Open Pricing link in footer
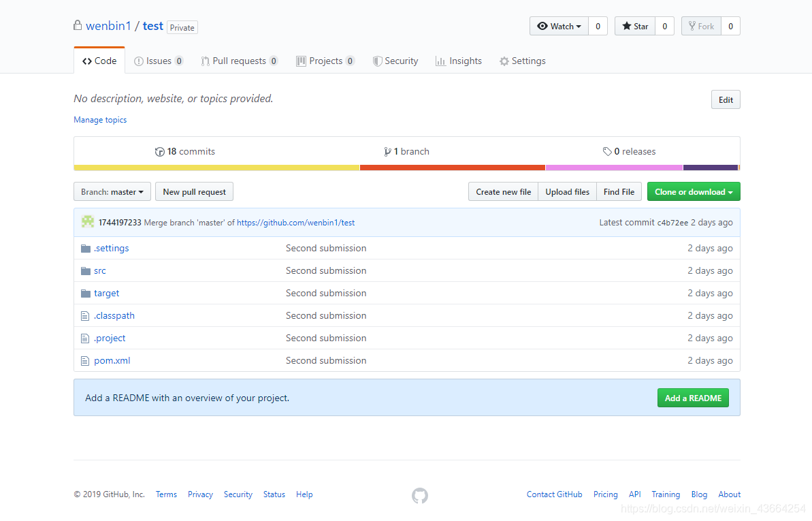Image resolution: width=812 pixels, height=521 pixels. click(x=605, y=494)
